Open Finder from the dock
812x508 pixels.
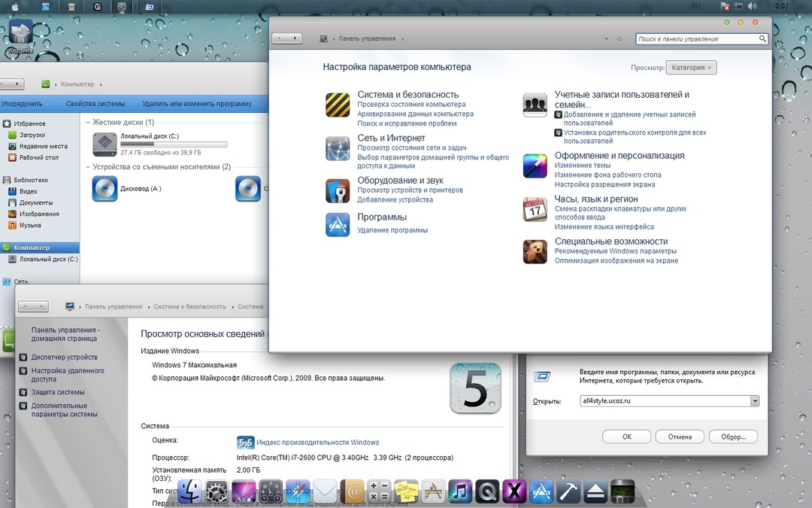click(x=189, y=491)
